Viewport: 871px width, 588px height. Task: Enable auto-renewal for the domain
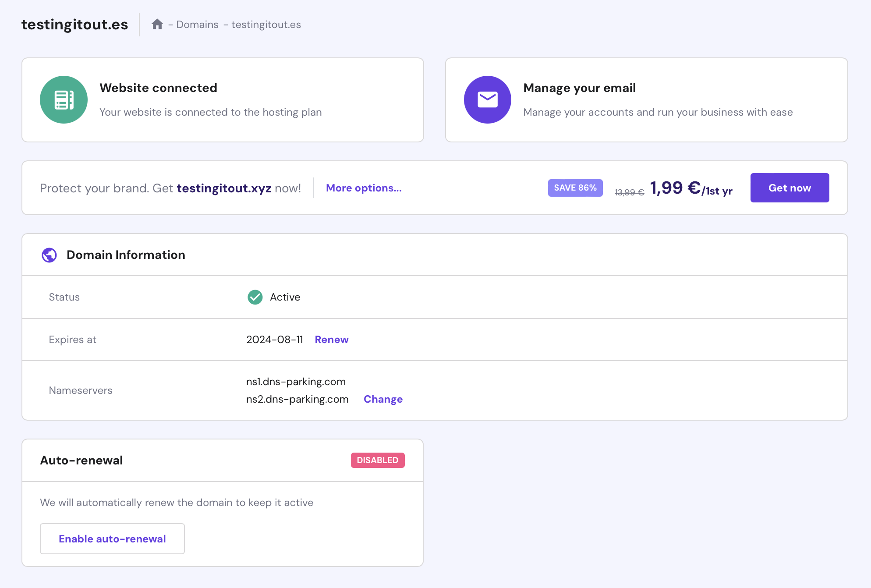[x=112, y=539]
